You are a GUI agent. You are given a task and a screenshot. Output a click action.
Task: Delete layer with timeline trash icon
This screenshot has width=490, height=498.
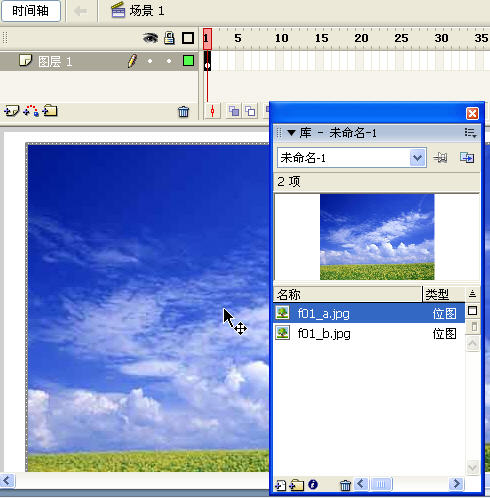click(183, 112)
